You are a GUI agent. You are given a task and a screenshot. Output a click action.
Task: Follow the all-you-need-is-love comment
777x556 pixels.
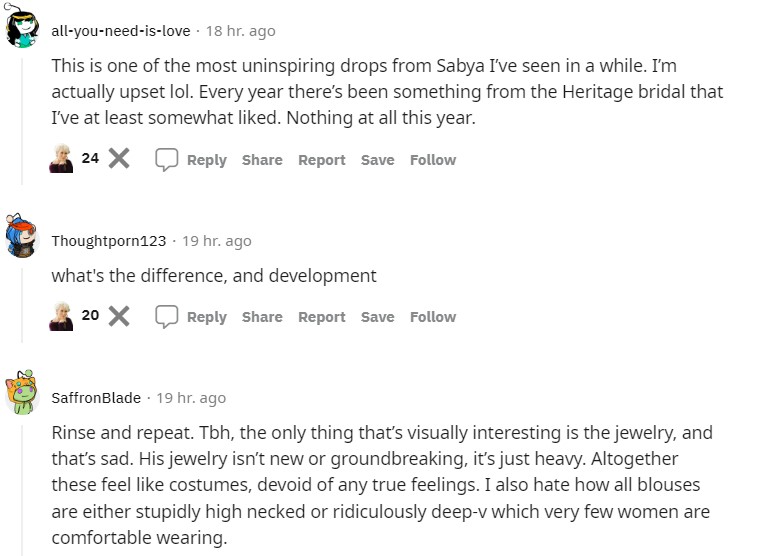tap(433, 160)
